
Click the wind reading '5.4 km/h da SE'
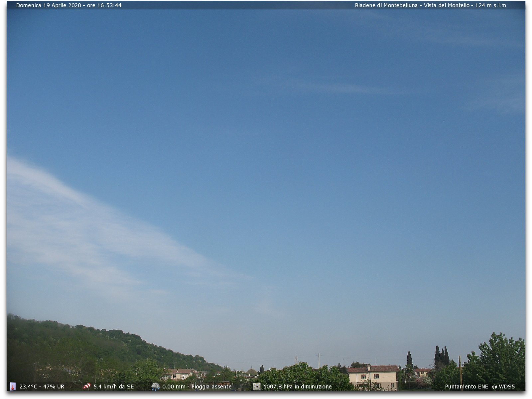[x=114, y=386]
